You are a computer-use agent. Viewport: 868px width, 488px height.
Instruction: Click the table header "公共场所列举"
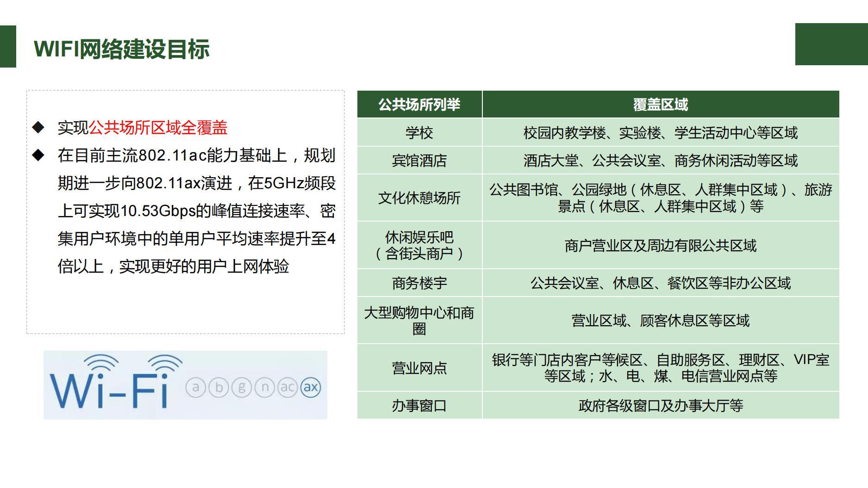(x=419, y=105)
